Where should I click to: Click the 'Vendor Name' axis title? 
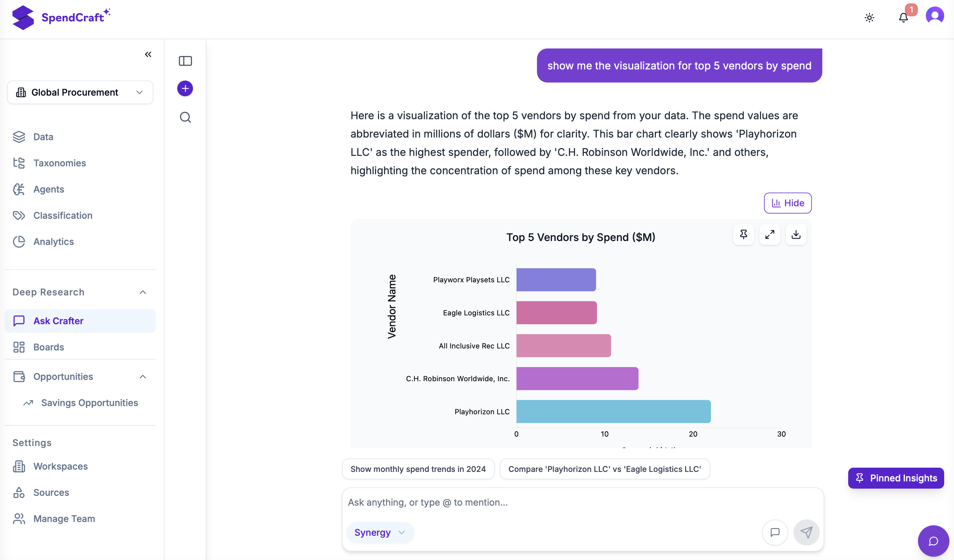(392, 307)
